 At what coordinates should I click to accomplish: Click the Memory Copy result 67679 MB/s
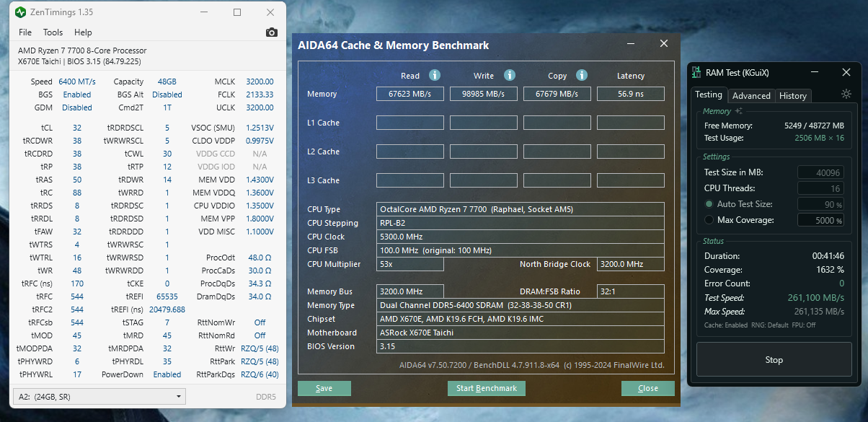click(x=557, y=94)
